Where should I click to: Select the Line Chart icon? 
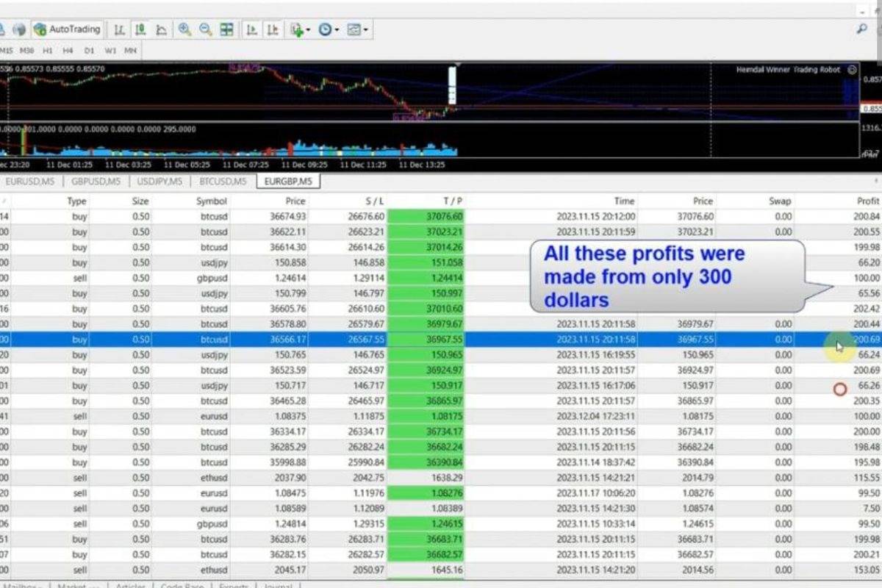161,29
